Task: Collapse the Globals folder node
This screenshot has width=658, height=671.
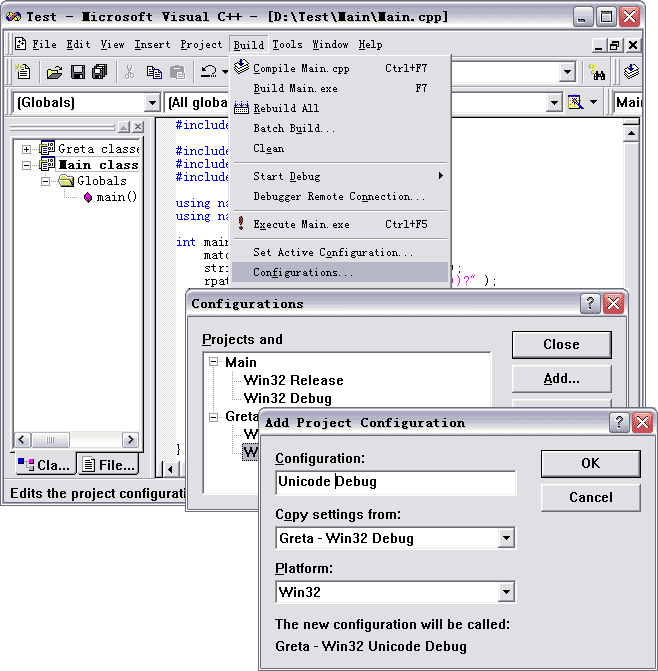Action: 45,181
